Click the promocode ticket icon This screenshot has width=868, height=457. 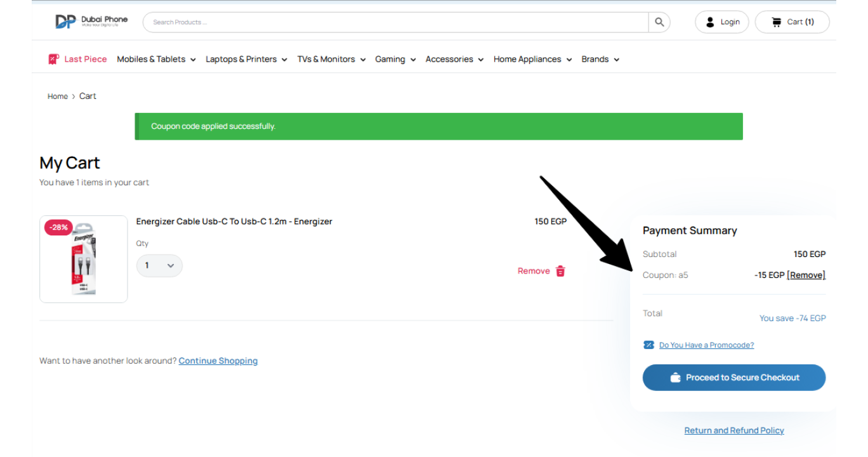pos(648,345)
